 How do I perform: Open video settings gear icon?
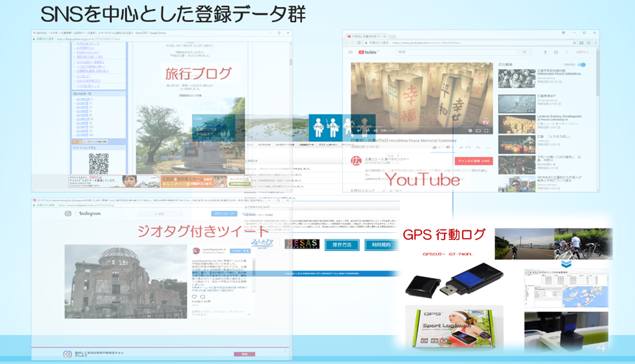click(x=470, y=130)
